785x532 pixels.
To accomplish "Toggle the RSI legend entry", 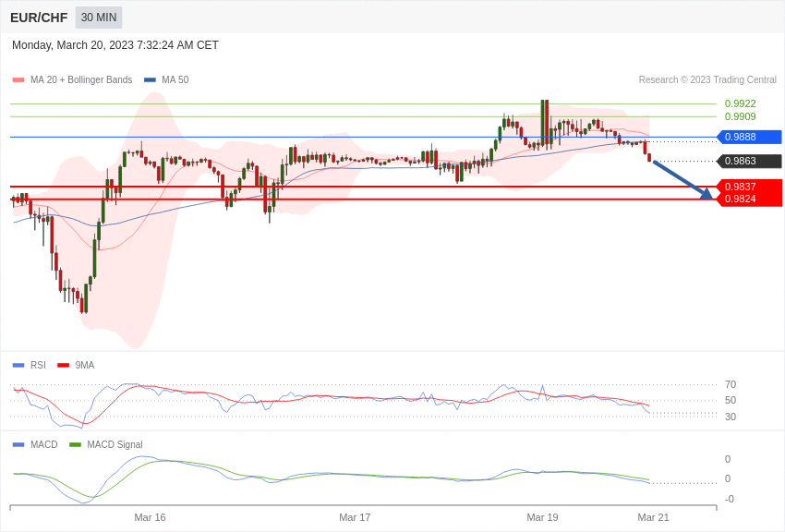I will click(29, 366).
